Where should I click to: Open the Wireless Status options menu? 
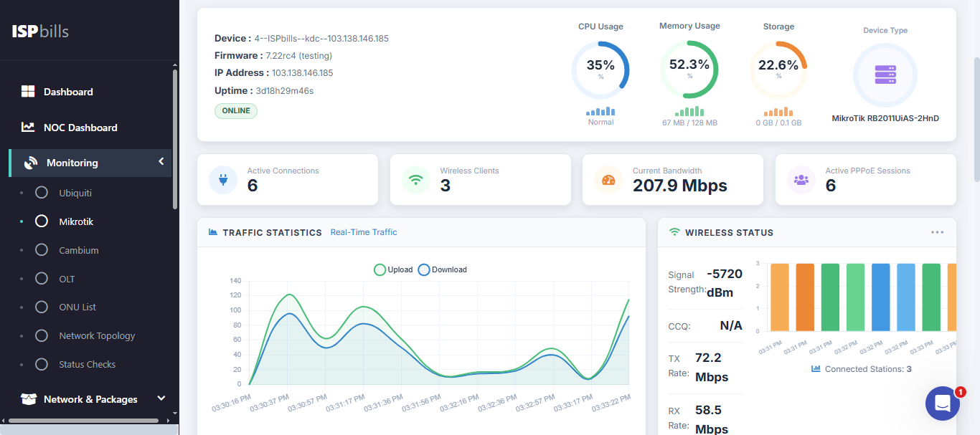pyautogui.click(x=937, y=231)
